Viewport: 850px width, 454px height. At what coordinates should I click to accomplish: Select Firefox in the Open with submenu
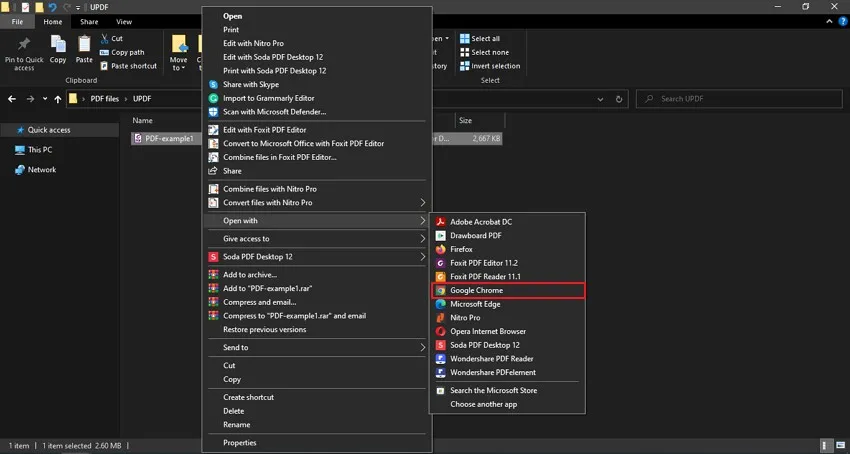507,250
